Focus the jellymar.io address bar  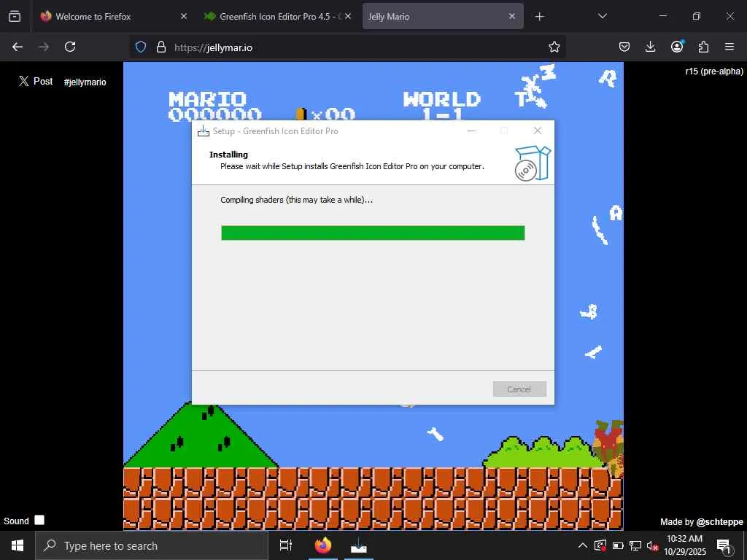pyautogui.click(x=348, y=47)
